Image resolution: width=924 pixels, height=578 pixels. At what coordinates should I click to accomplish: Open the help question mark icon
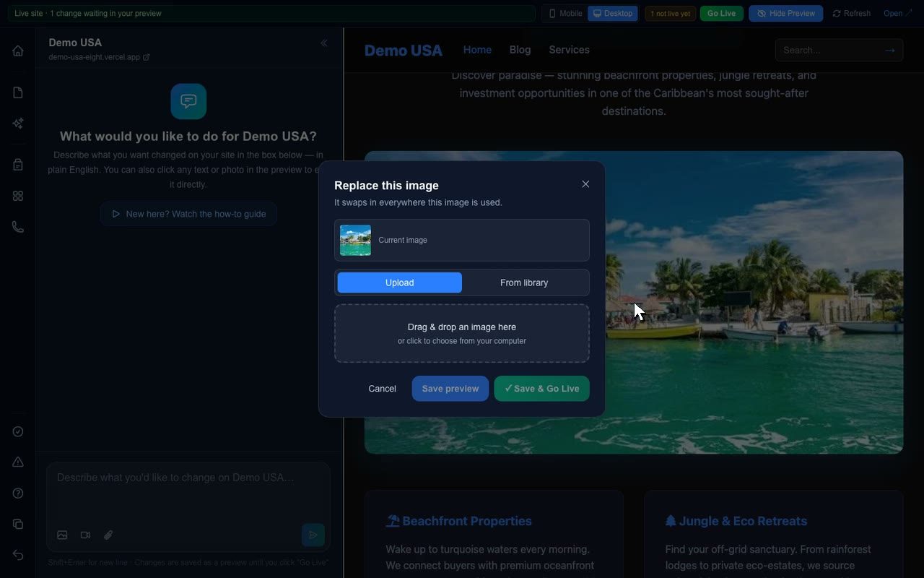[x=18, y=493]
